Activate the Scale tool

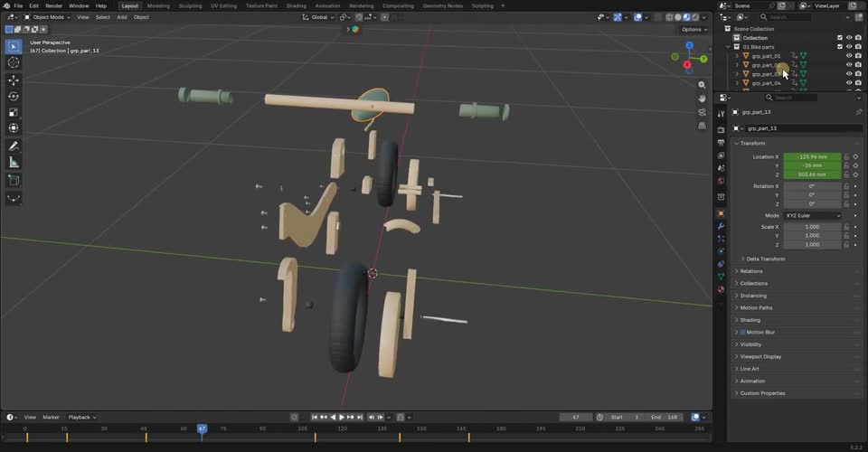click(14, 112)
